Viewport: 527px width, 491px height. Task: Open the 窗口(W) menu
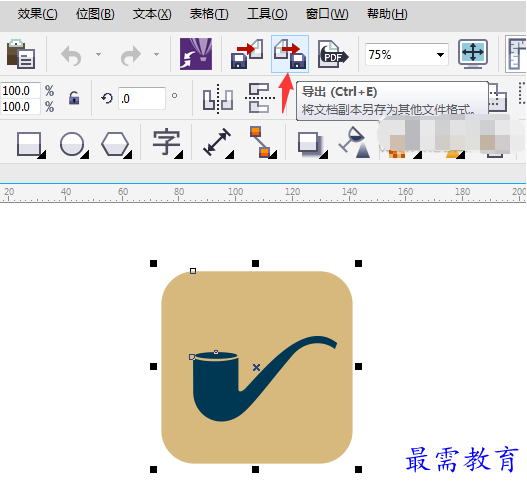point(327,14)
